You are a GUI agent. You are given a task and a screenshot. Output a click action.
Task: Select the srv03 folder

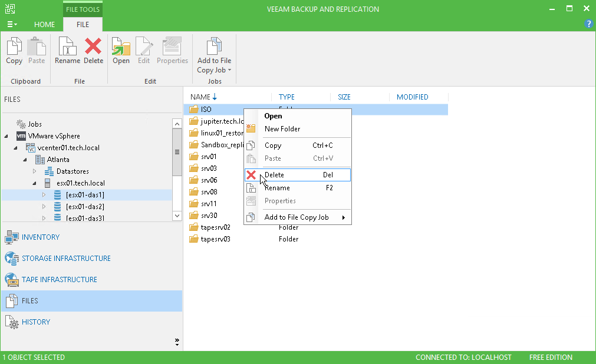[x=209, y=168]
